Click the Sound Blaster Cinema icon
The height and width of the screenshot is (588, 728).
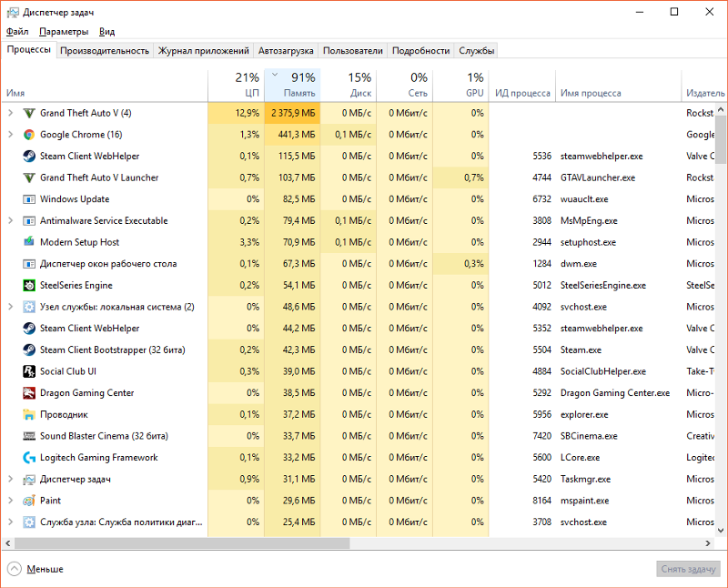(x=29, y=436)
